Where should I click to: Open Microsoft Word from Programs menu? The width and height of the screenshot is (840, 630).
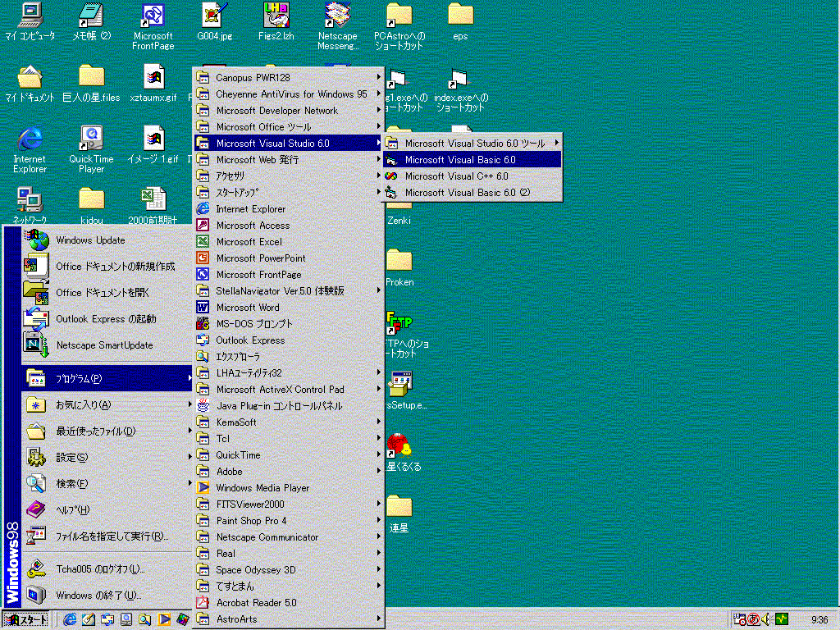point(290,308)
